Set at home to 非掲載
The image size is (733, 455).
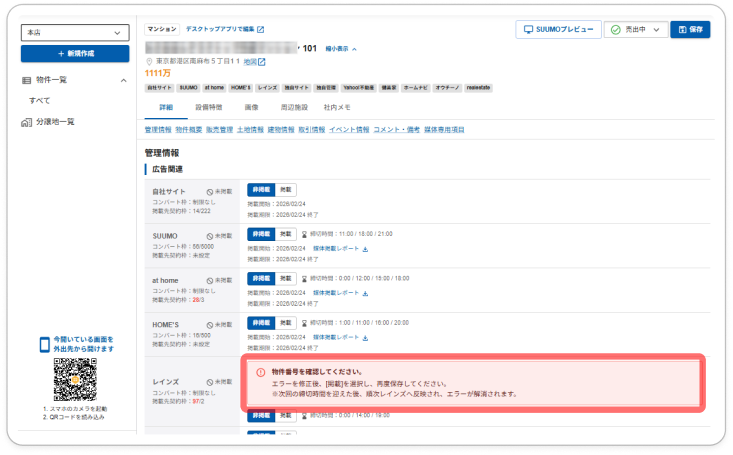click(261, 279)
